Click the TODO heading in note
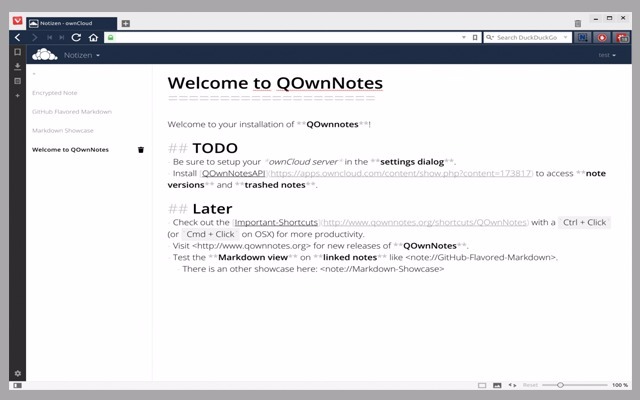 (215, 148)
